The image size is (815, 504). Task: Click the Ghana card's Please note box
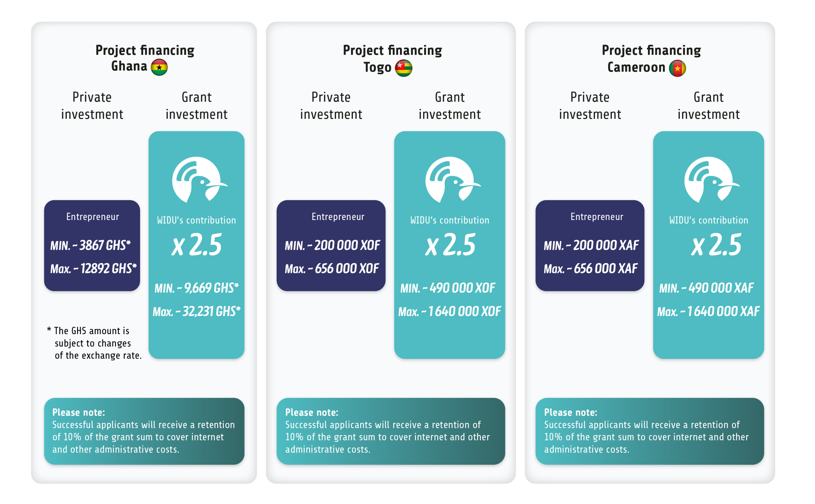click(x=144, y=431)
